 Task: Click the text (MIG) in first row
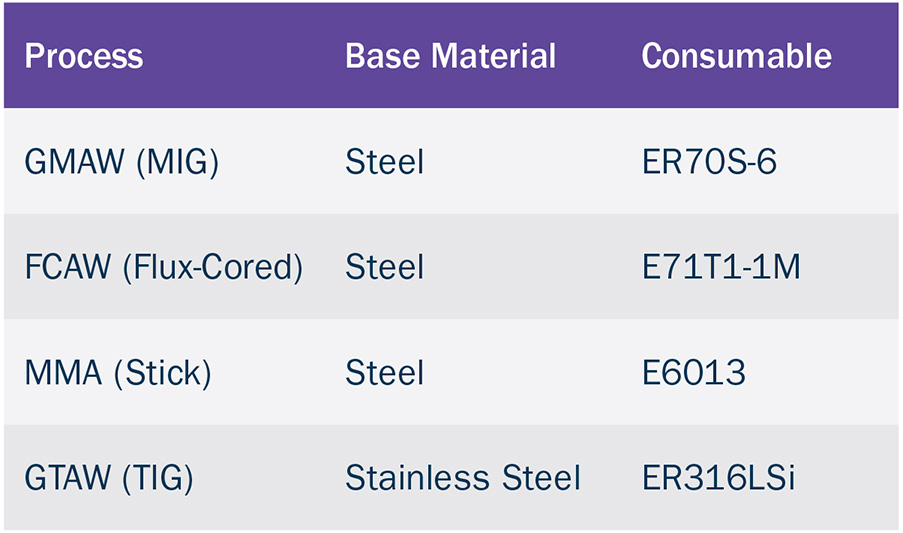point(177,163)
